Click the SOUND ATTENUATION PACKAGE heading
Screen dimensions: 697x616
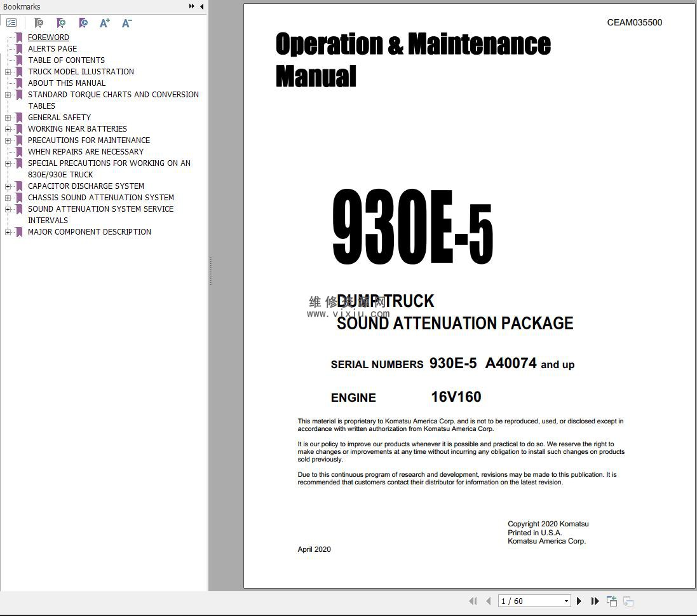tap(455, 324)
